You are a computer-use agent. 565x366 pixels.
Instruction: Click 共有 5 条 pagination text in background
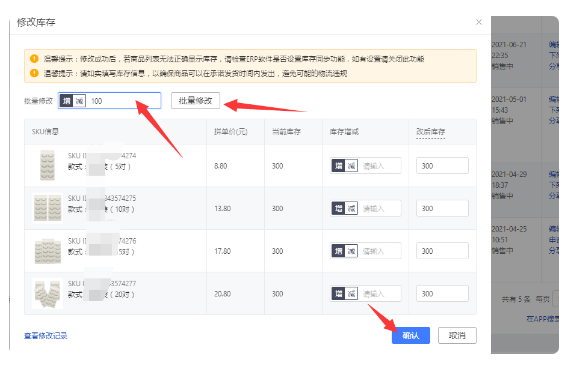(516, 299)
